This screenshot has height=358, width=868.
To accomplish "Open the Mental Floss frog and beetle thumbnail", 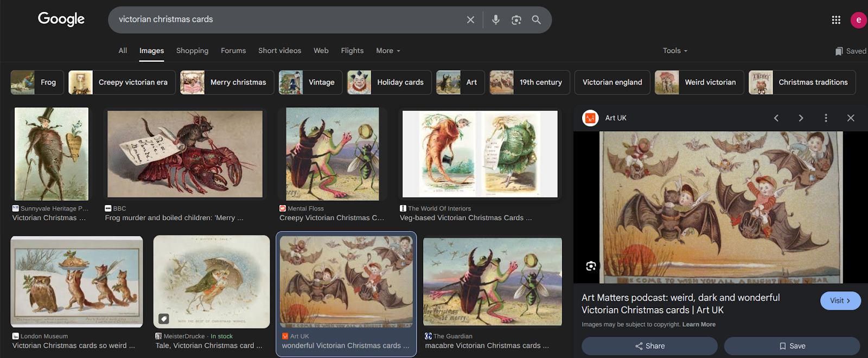I will point(333,154).
